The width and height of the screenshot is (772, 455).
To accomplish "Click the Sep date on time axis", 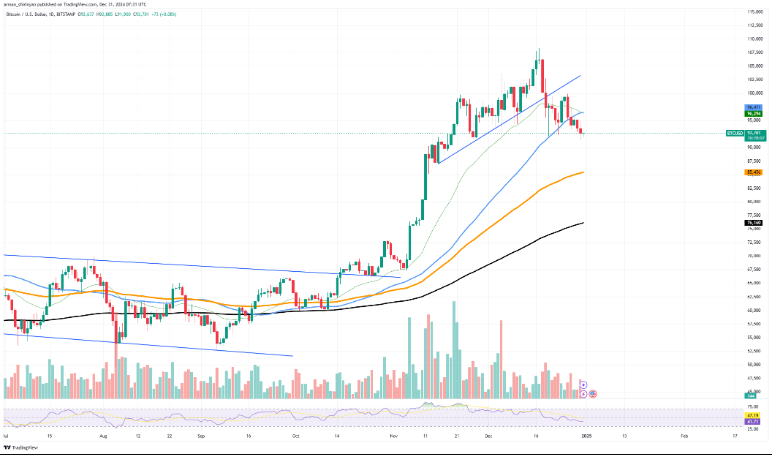I will (x=201, y=436).
